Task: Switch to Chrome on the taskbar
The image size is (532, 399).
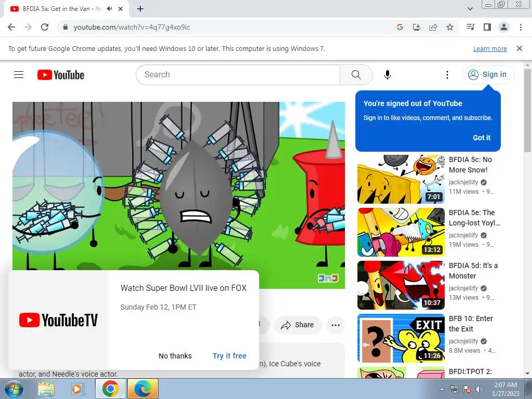Action: pyautogui.click(x=111, y=389)
